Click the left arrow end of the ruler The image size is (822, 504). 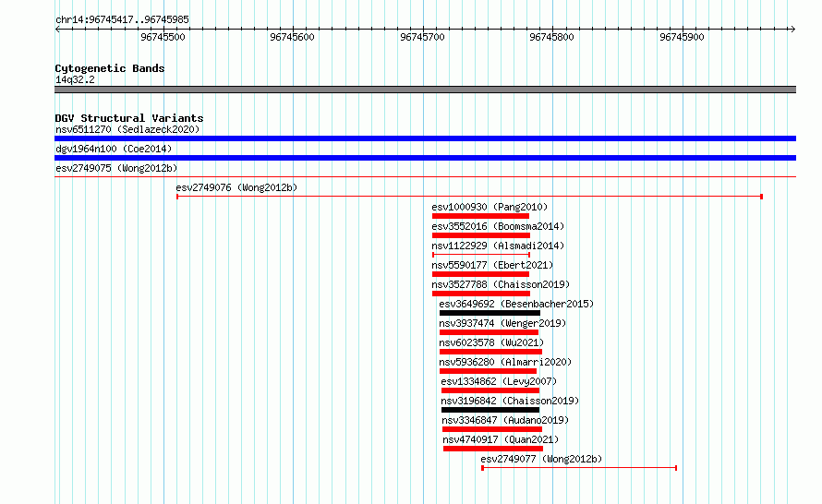pos(57,30)
